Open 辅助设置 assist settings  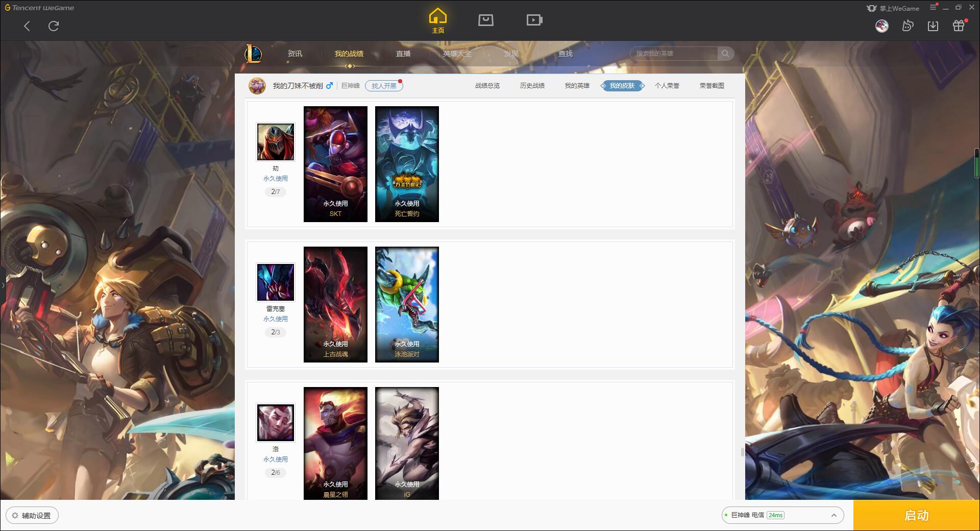[32, 516]
